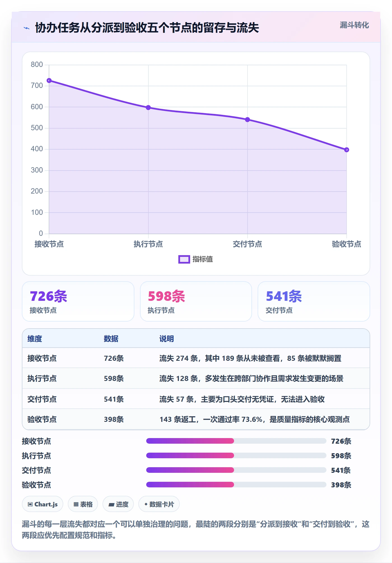Click the diamond icon in 数据卡片 chip

[146, 504]
